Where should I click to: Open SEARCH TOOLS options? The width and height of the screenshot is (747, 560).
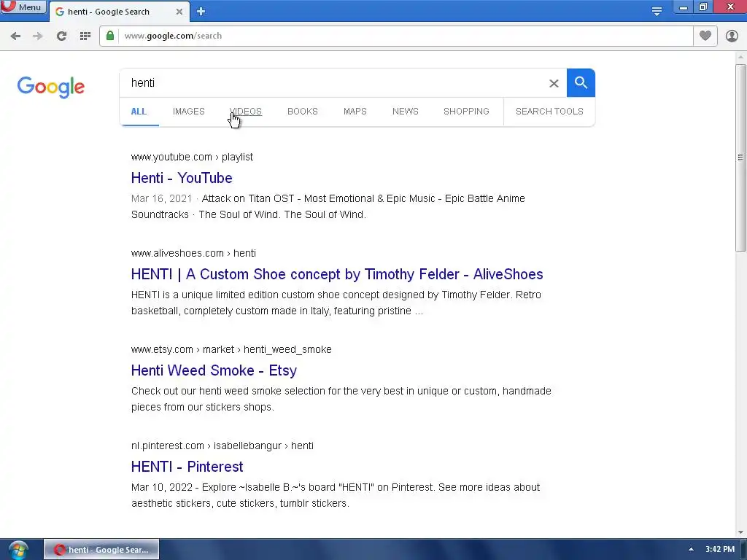(x=549, y=112)
